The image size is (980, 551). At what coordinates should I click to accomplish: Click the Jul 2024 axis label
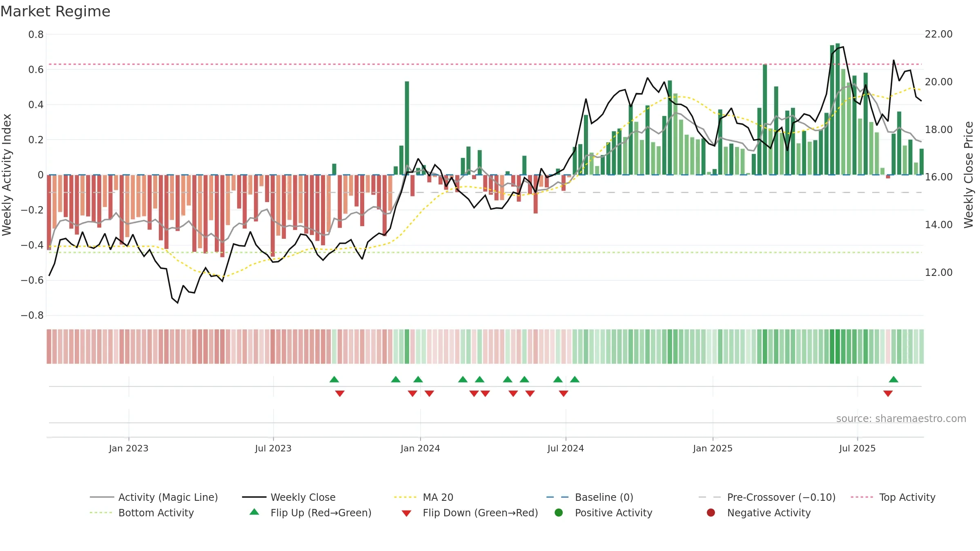(566, 448)
